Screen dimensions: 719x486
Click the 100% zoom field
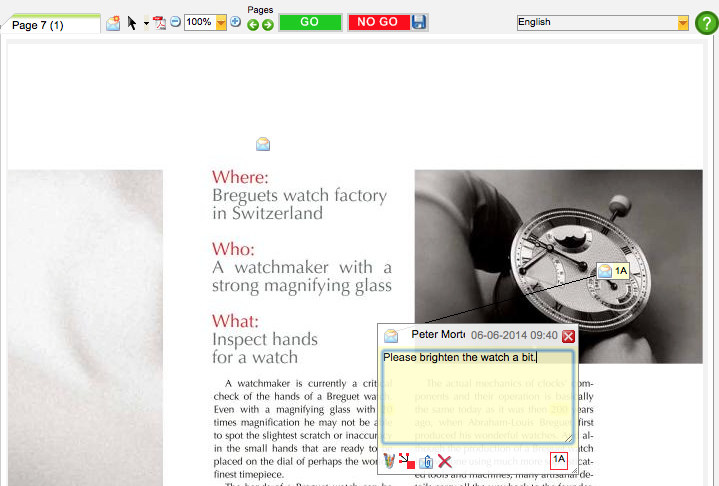pos(199,22)
